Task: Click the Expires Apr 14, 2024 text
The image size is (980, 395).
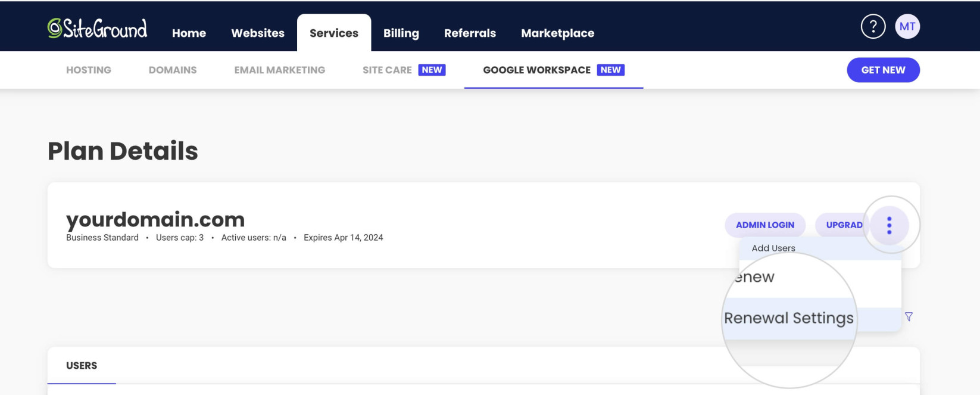Action: pyautogui.click(x=344, y=238)
